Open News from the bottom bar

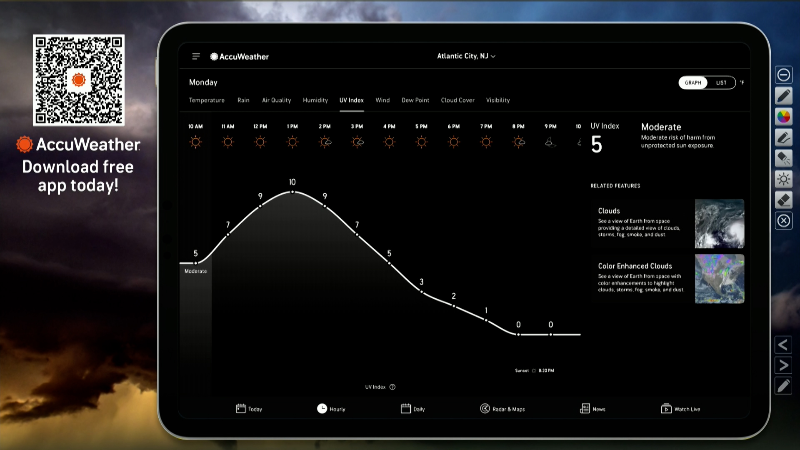tap(592, 409)
